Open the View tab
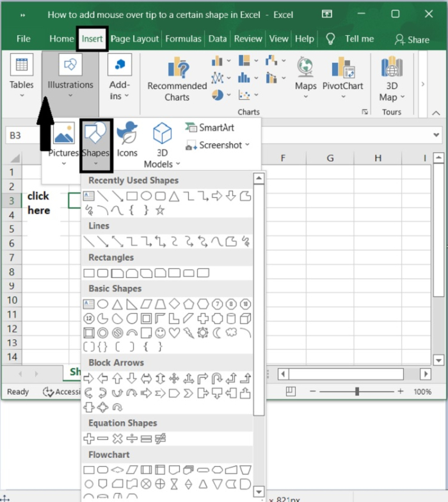The height and width of the screenshot is (502, 448). (x=278, y=38)
